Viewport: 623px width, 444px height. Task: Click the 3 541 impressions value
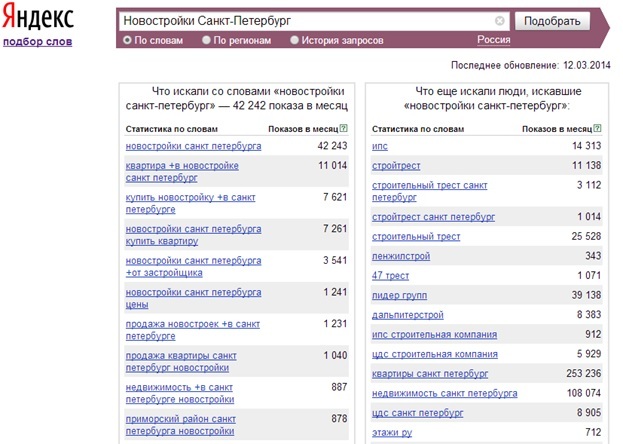pos(335,260)
